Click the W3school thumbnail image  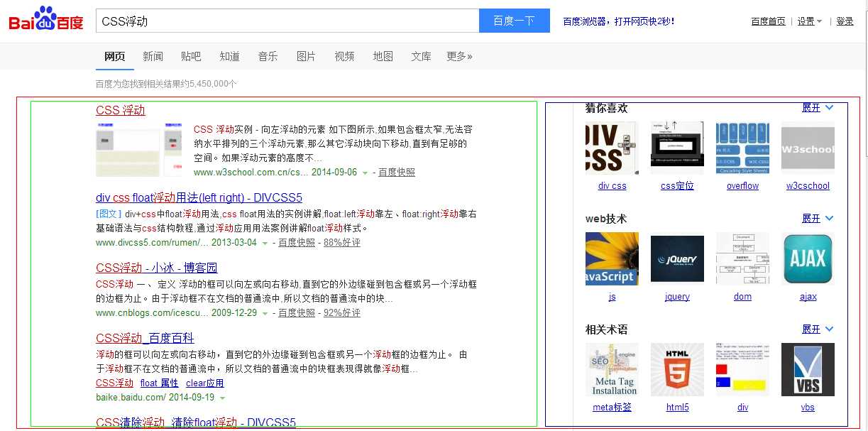click(808, 148)
